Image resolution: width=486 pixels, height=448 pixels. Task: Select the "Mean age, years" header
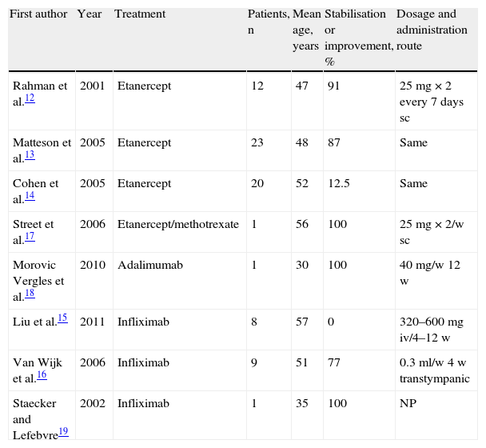click(x=305, y=30)
